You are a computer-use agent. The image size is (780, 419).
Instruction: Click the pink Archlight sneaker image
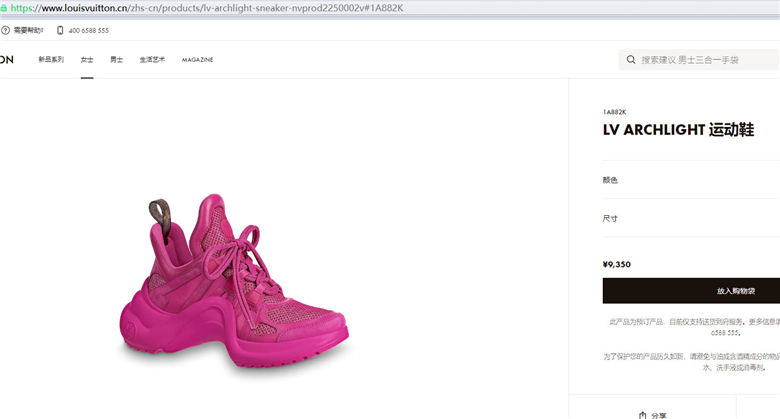pyautogui.click(x=234, y=280)
